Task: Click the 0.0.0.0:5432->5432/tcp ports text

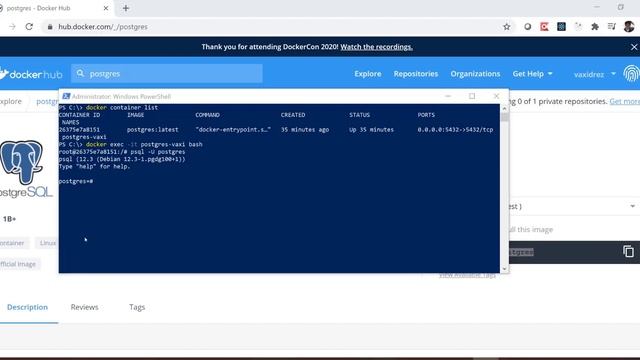Action: (455, 130)
